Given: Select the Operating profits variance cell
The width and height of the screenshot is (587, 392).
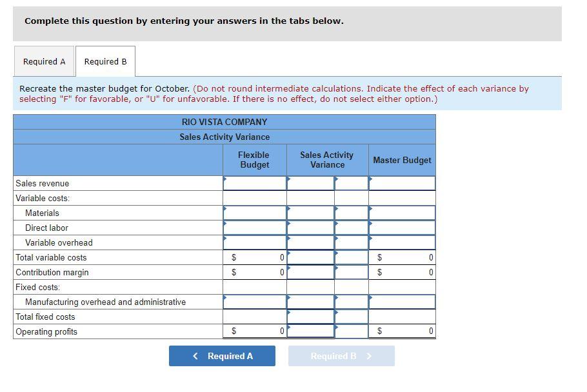Looking at the screenshot, I should [310, 331].
